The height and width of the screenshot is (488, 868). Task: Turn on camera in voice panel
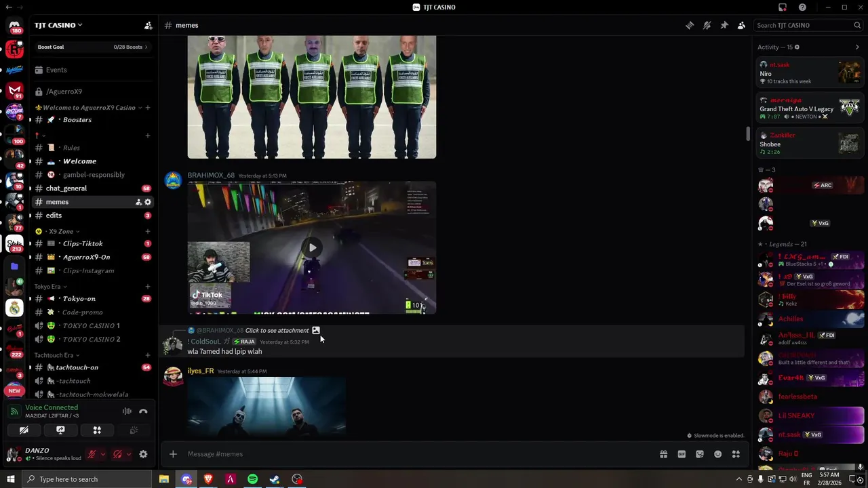(x=24, y=430)
